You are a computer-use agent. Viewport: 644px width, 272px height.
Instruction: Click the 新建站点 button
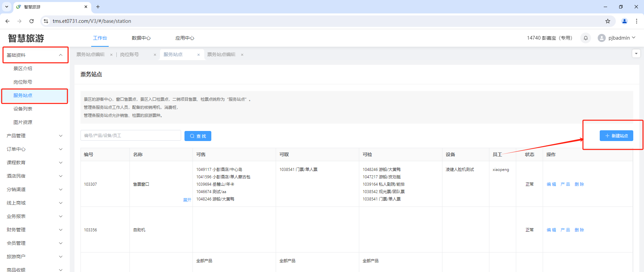pyautogui.click(x=616, y=136)
